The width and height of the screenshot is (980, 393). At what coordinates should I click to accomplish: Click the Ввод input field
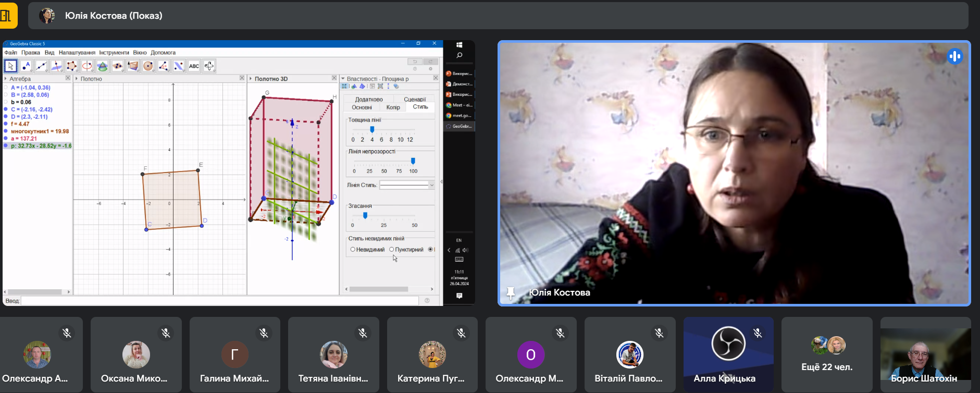tap(219, 301)
